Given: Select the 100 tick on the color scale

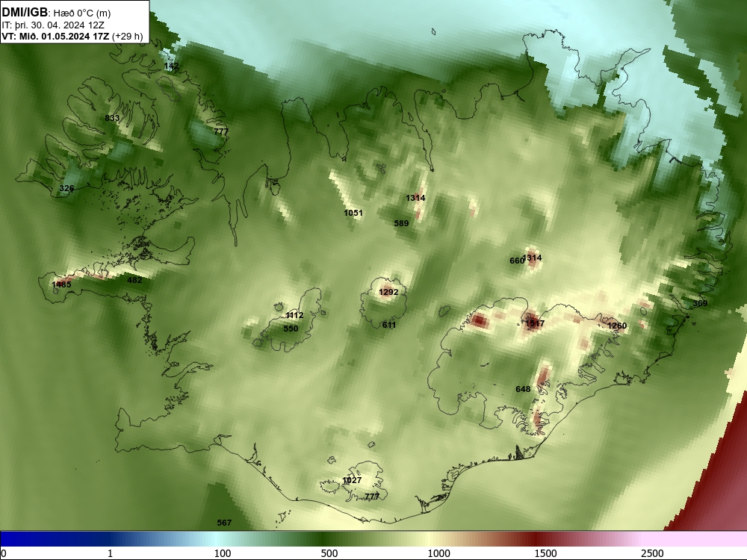Looking at the screenshot, I should [x=223, y=553].
